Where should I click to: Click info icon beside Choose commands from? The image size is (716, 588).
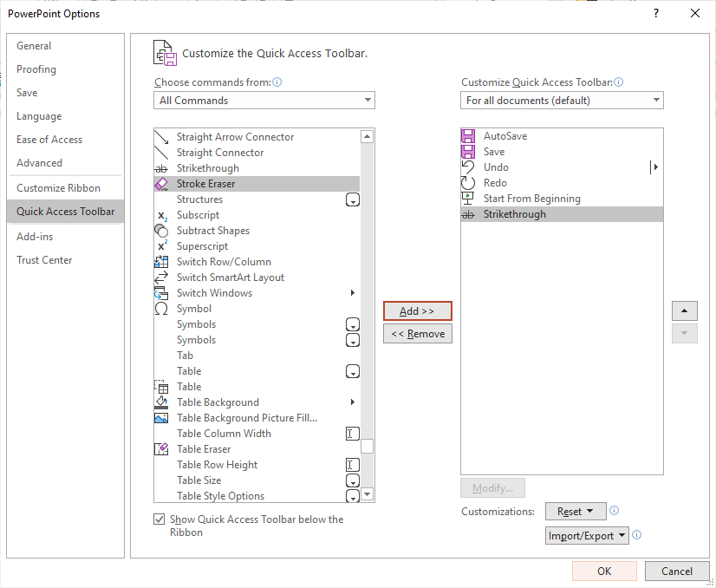pos(277,82)
